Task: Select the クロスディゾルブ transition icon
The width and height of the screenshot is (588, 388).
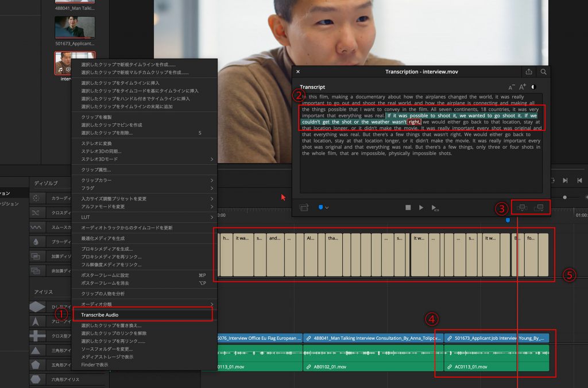Action: (x=36, y=212)
